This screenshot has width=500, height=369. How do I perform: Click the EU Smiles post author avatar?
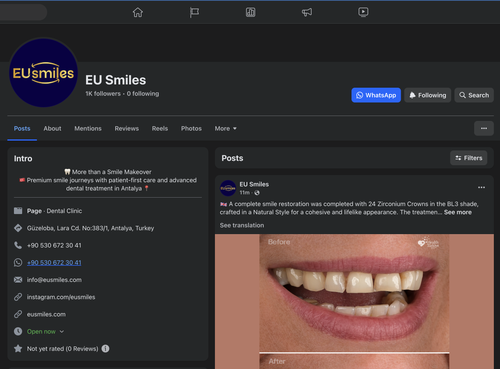228,188
